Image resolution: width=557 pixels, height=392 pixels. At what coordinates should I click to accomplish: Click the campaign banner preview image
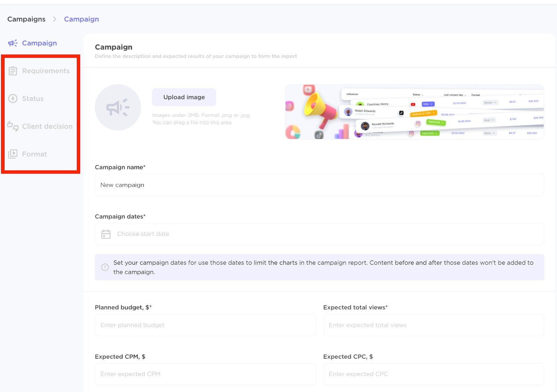[414, 111]
